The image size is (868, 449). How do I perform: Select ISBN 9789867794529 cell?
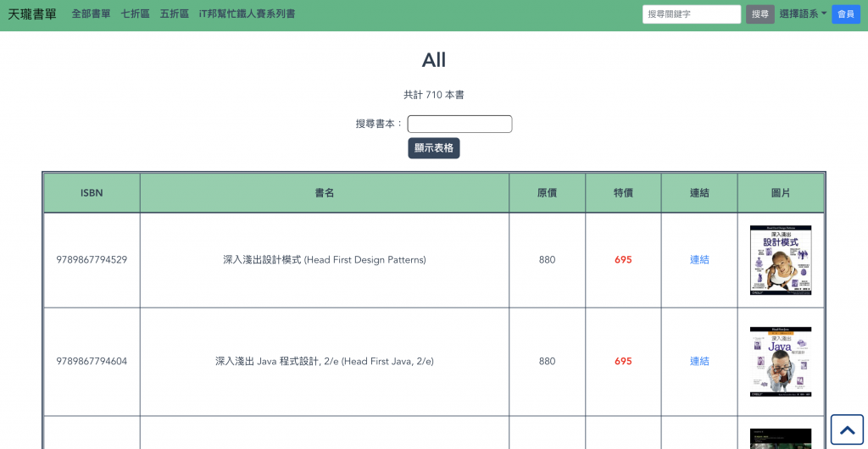pyautogui.click(x=92, y=260)
